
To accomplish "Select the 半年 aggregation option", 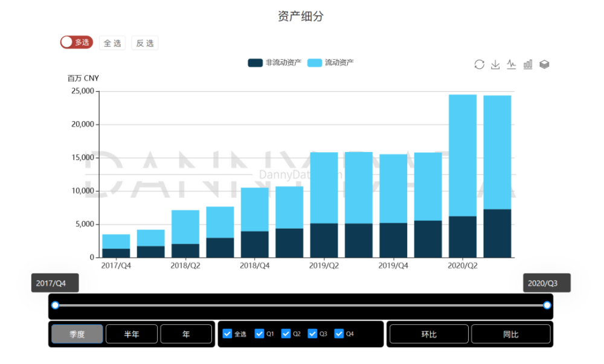I will coord(132,333).
